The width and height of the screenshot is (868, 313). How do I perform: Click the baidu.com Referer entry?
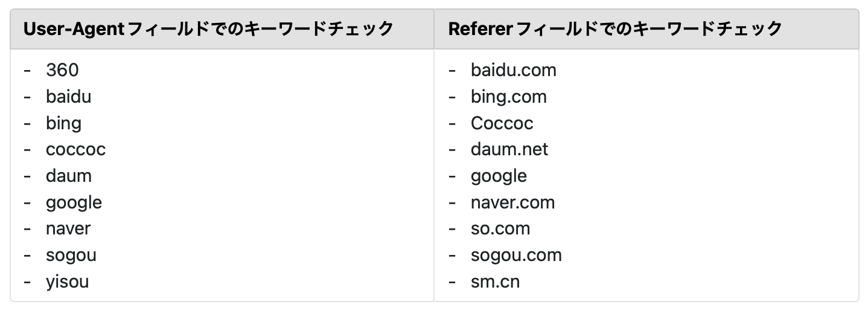coord(513,70)
